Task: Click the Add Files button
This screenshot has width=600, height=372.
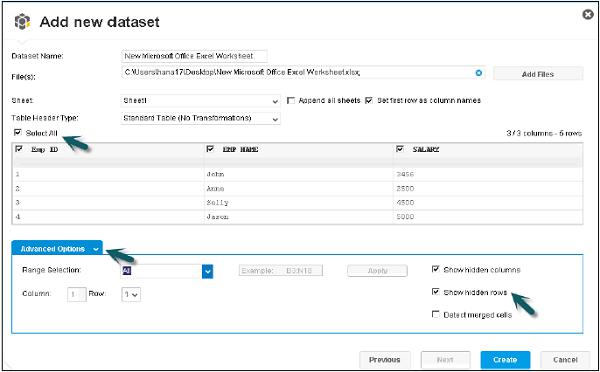Action: pos(538,74)
